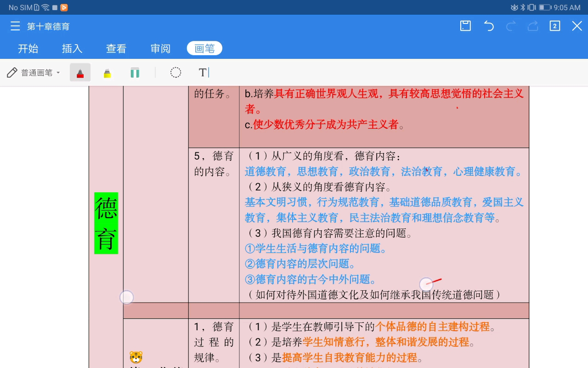This screenshot has height=368, width=588.
Task: Tap the selection handle on the left table border
Action: click(126, 298)
